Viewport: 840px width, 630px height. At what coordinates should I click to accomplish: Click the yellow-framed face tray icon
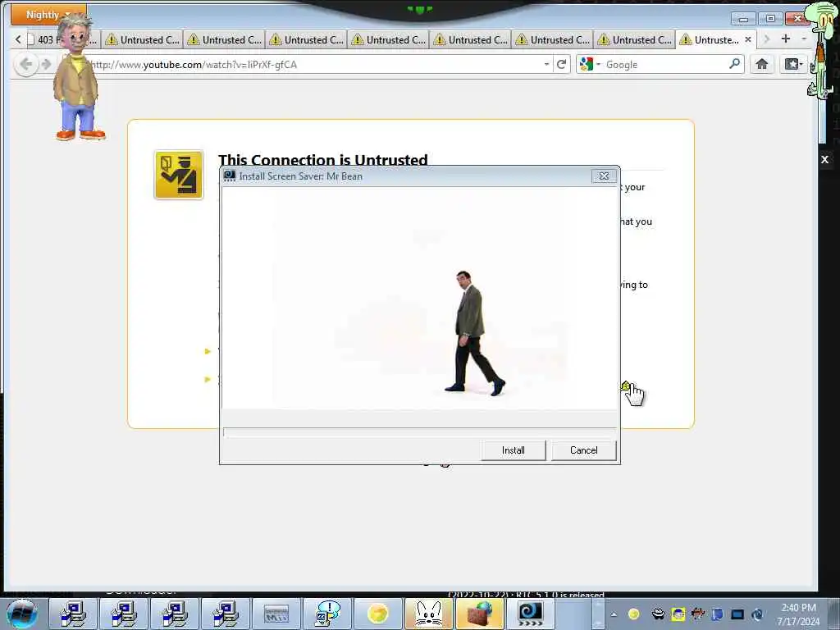coord(678,614)
